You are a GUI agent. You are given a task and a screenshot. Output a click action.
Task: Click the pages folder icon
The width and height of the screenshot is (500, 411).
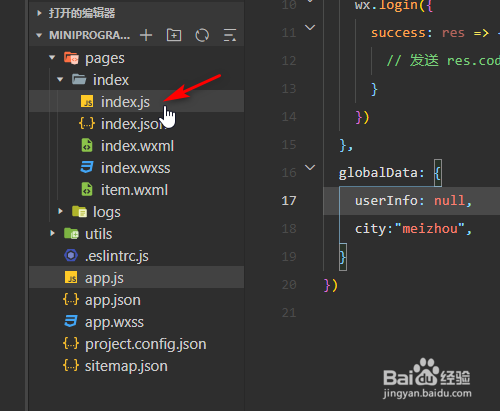click(71, 58)
